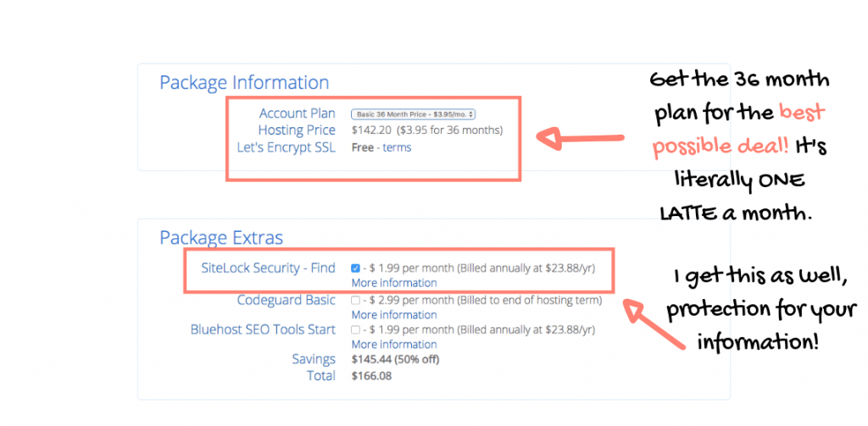
Task: Click the Package Information heading
Action: point(244,83)
